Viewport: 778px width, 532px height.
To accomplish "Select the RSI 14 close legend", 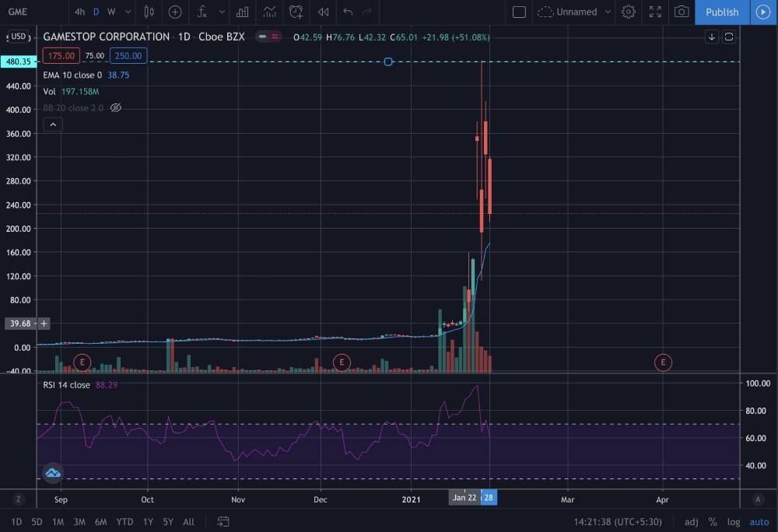I will [66, 385].
